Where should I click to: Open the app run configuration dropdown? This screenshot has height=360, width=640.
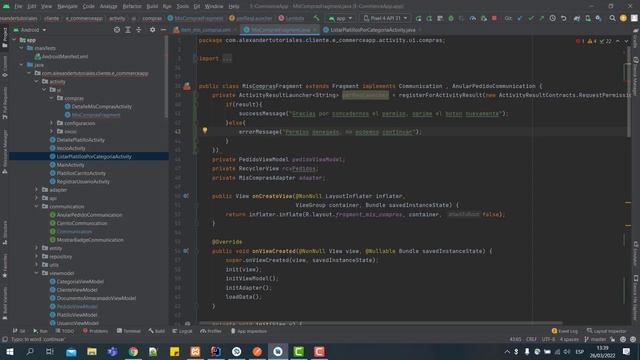point(340,18)
